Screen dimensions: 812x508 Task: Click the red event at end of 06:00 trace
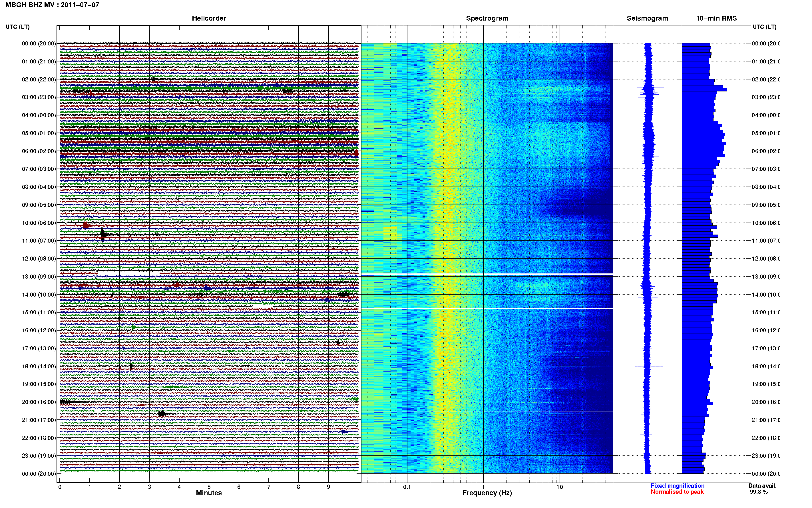point(356,153)
